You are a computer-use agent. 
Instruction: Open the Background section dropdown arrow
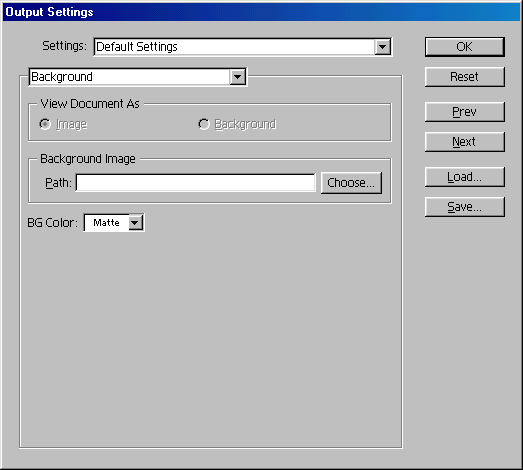[237, 77]
